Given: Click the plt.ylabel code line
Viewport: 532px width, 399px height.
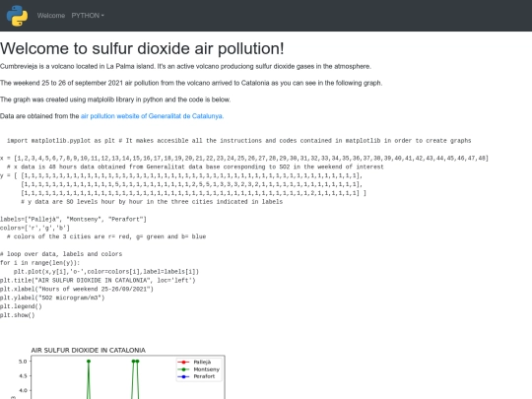Looking at the screenshot, I should tap(52, 298).
